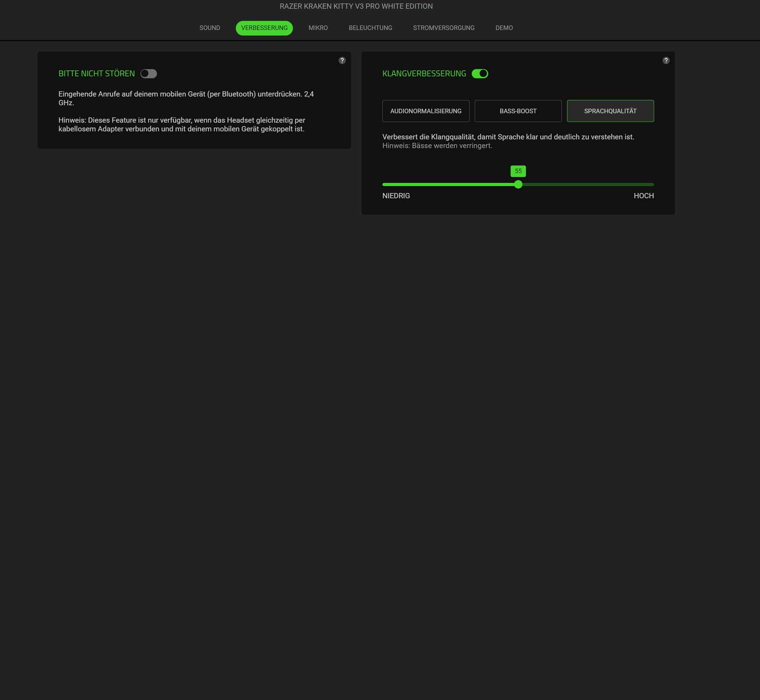Click the HOCH label under slider

[643, 196]
